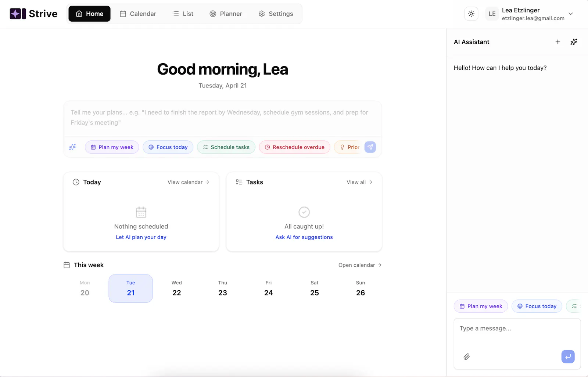
Task: Select the Plan my week chip in main prompt
Action: (x=112, y=147)
